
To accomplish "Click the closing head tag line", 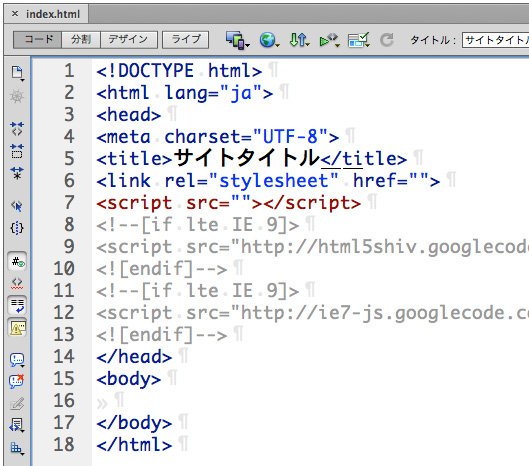I will (134, 357).
